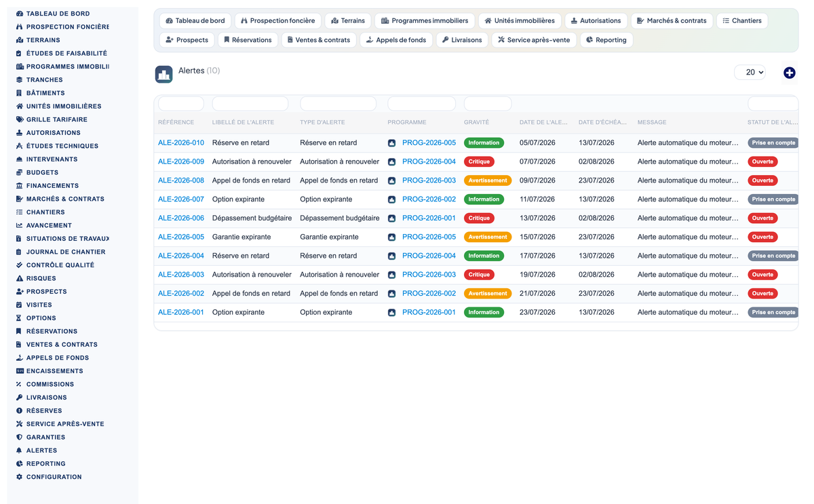Screen dimensions: 814x504
Task: Switch to the Marchés & contrats top tab
Action: (672, 21)
